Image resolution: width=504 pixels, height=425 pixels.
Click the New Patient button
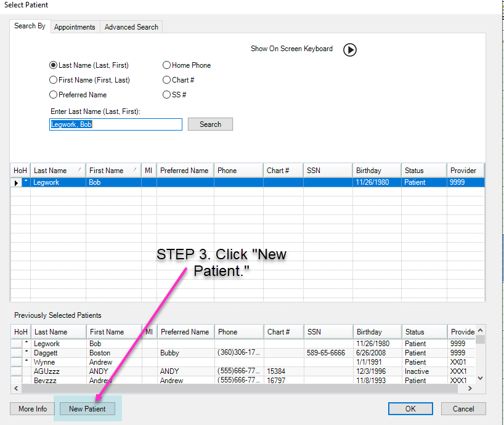(87, 408)
